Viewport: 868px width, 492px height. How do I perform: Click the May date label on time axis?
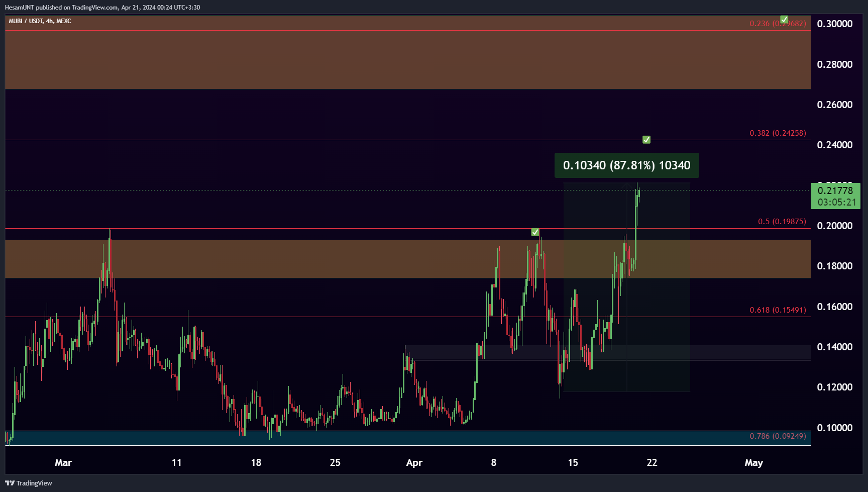coord(753,462)
